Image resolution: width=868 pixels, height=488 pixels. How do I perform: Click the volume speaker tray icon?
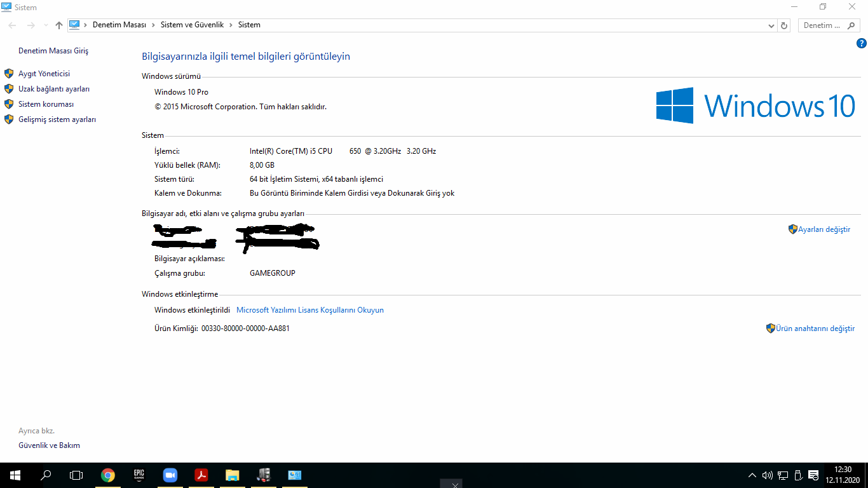click(x=767, y=475)
